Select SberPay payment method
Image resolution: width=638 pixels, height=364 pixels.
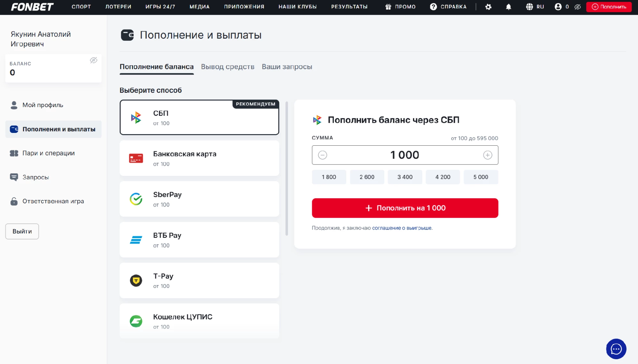click(199, 199)
